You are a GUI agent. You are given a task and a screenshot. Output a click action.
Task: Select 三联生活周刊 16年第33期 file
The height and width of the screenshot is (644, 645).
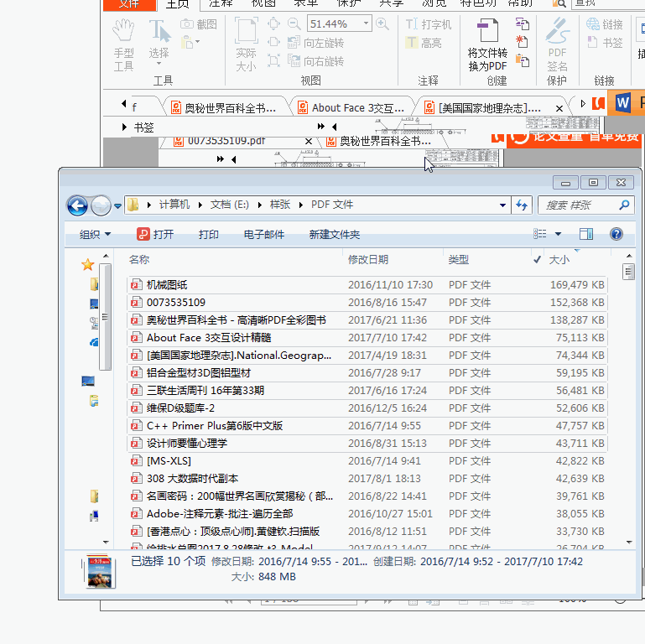pyautogui.click(x=367, y=390)
